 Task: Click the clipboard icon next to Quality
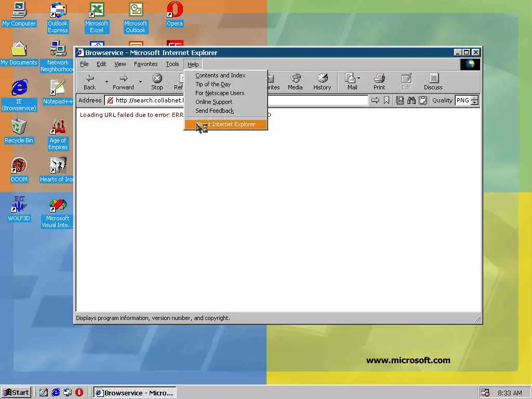tap(423, 100)
